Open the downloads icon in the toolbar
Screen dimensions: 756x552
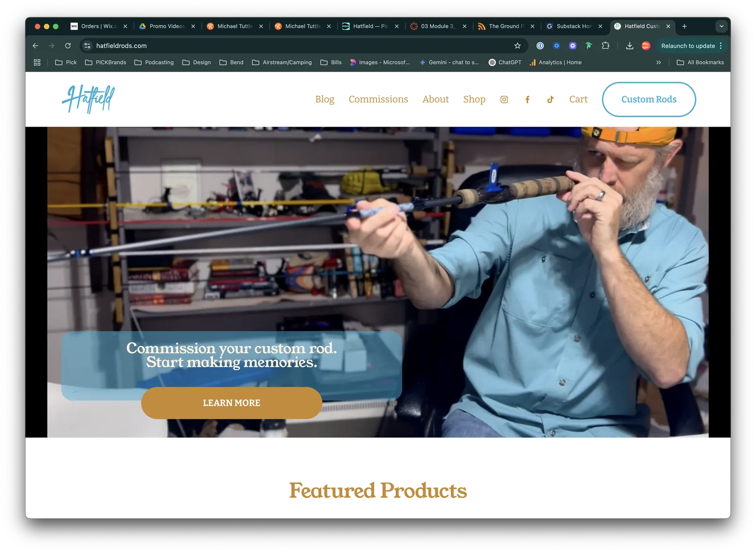click(x=629, y=46)
